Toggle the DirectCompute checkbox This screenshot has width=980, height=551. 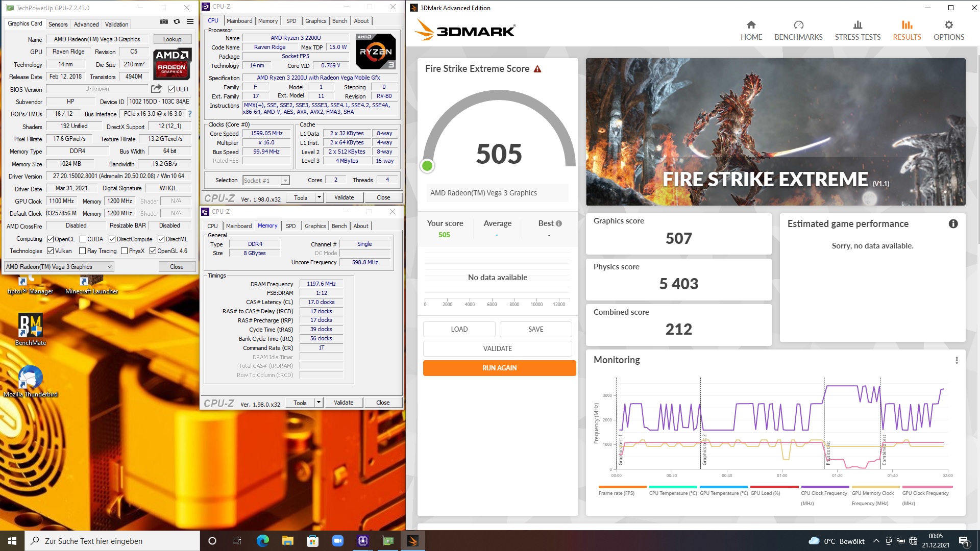(x=112, y=239)
